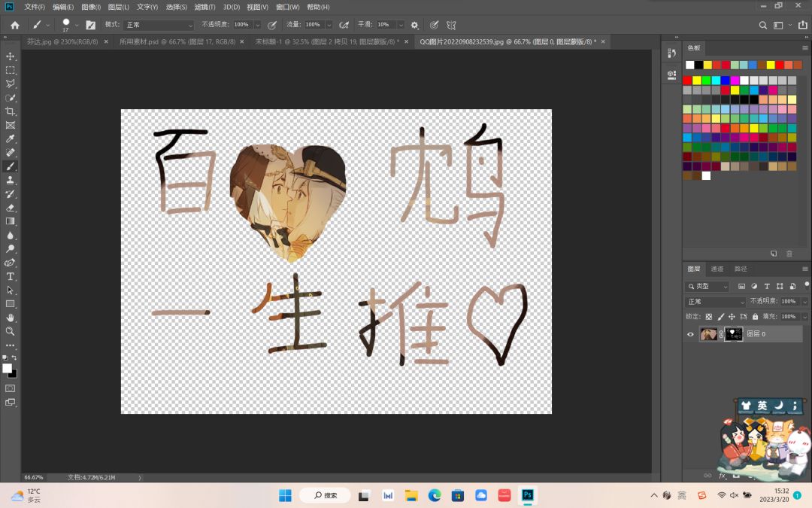Click the Windows taskbar 搜索 button
Viewport: 812px width, 508px height.
click(x=325, y=495)
